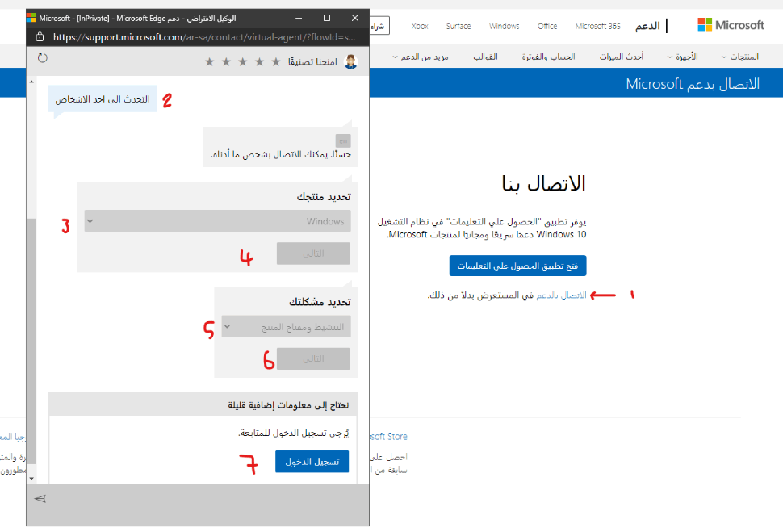Open the التنشيط ومفتاح المنتج problem dropdown

286,327
